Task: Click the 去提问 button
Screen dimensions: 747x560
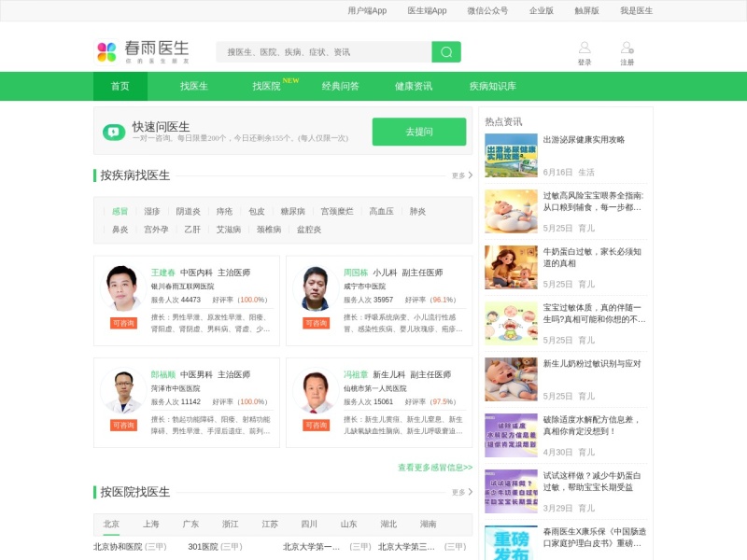Action: pos(419,132)
